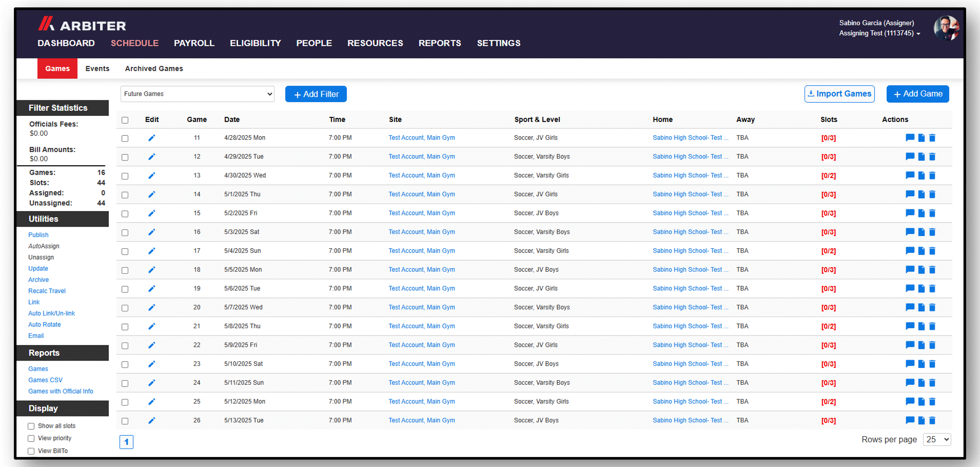Select the checkbox for game 17
The height and width of the screenshot is (467, 980).
coord(125,251)
